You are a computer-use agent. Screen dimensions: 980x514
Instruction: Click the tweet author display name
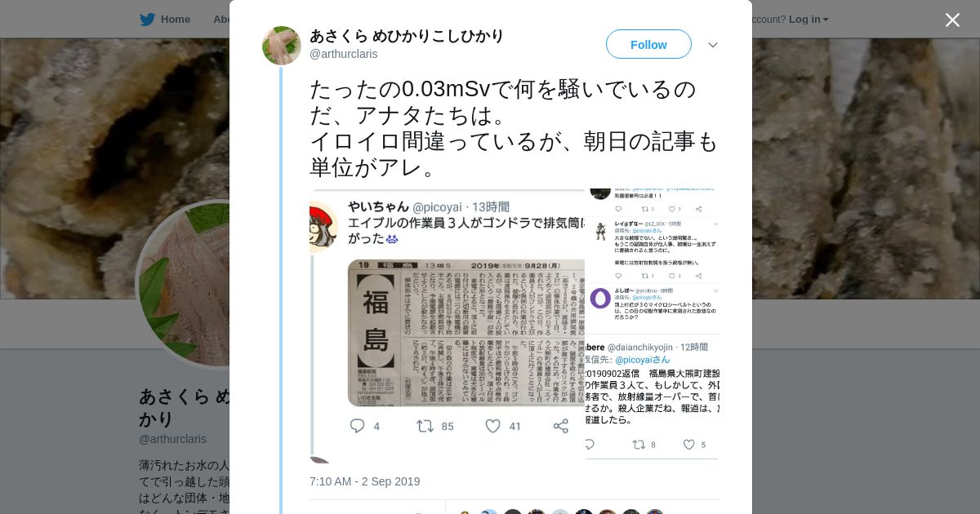point(407,36)
